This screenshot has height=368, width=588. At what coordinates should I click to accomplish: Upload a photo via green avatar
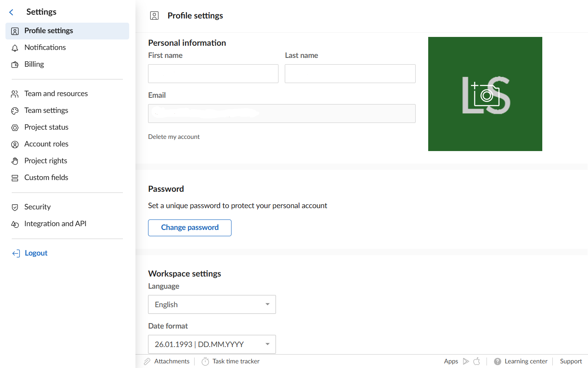tap(485, 94)
